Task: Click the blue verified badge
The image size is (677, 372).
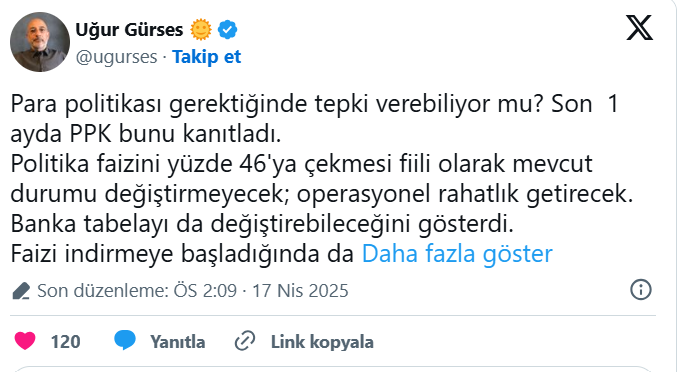Action: [227, 30]
